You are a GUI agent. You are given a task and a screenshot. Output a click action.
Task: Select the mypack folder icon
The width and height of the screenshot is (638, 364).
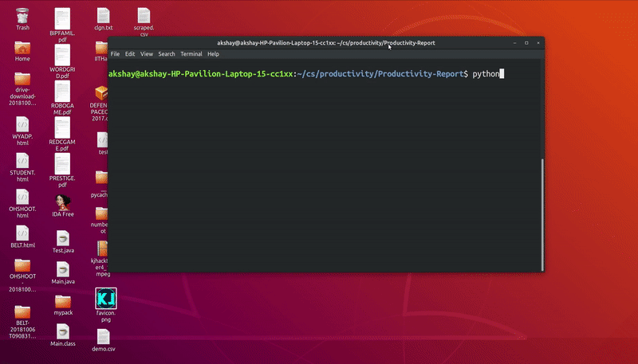(63, 301)
